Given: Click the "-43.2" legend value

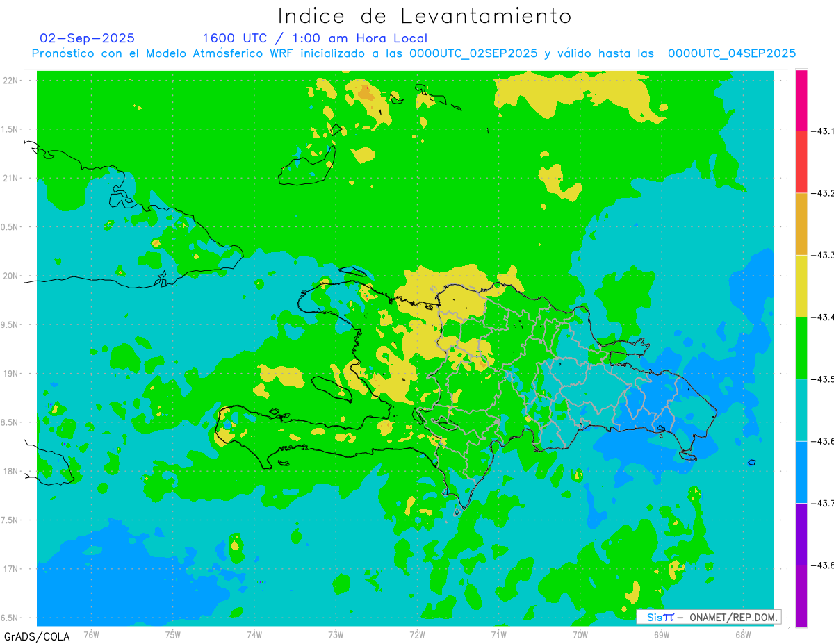Looking at the screenshot, I should [824, 193].
